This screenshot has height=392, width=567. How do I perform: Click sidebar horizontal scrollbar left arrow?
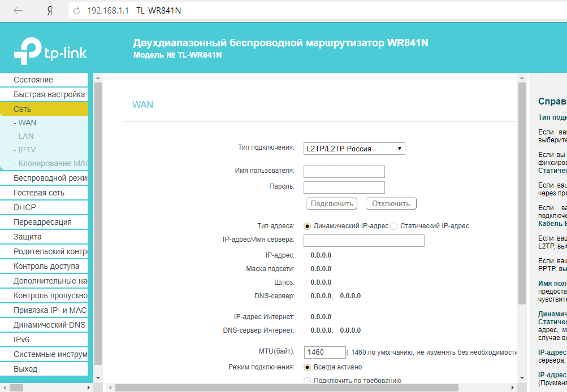(x=5, y=387)
